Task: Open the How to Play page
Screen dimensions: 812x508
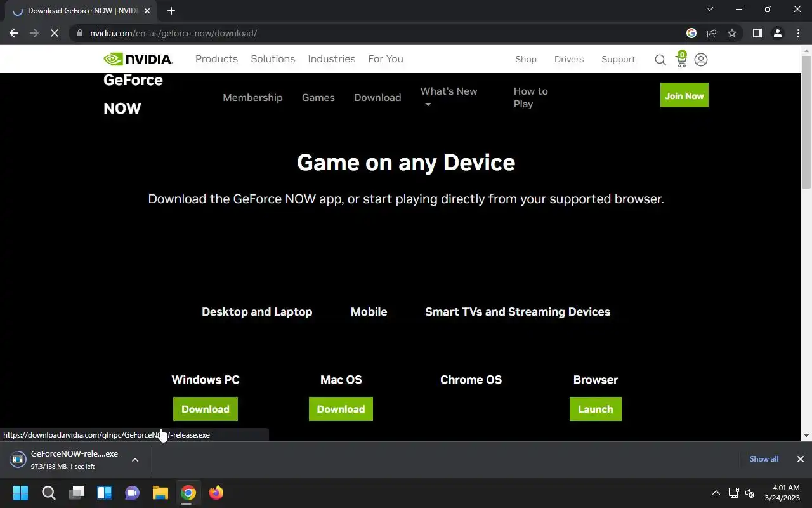Action: pos(530,97)
